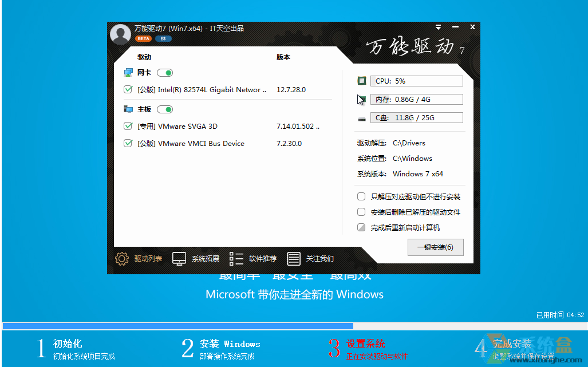
Task: Switch to the 驱动列表 tab
Action: pos(148,259)
